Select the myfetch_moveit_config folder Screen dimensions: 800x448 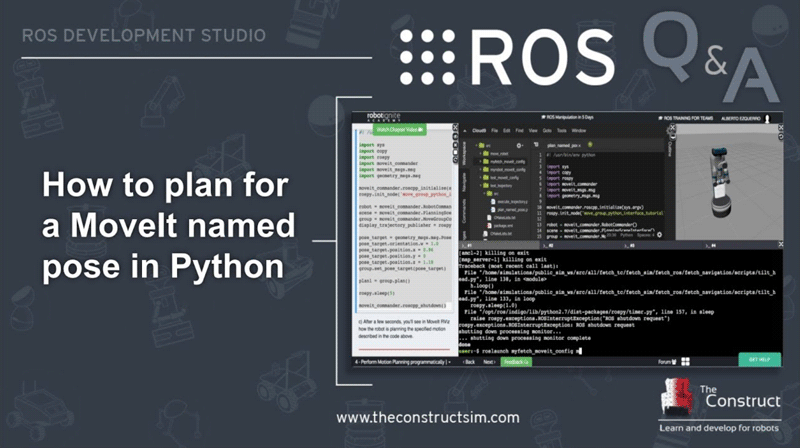tap(508, 161)
